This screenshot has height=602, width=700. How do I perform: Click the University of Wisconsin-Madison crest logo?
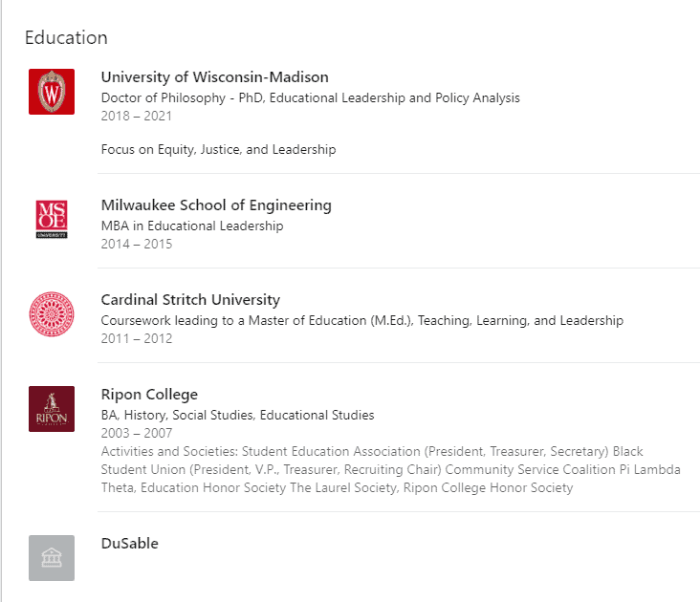tap(52, 92)
